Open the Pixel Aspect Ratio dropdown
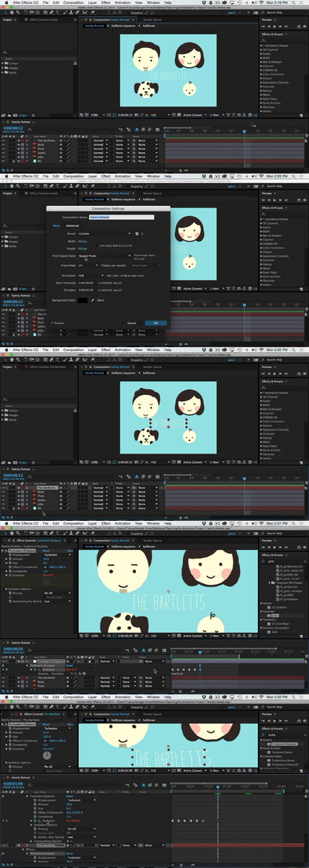 (x=105, y=256)
